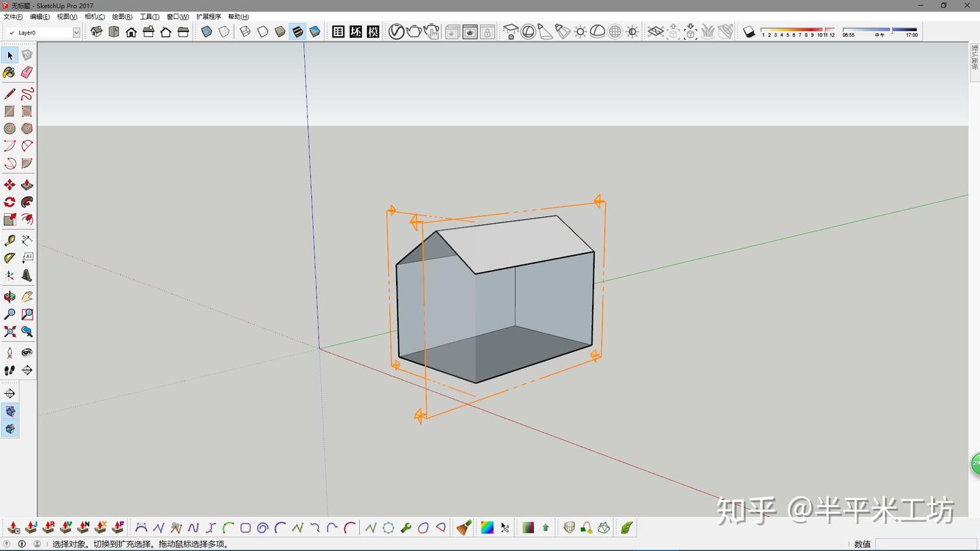Open V-Ray asset editor icon
This screenshot has height=551, width=980.
point(396,32)
